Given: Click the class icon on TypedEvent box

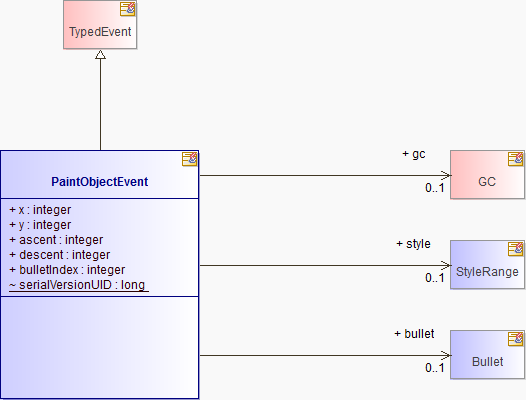Looking at the screenshot, I should pos(128,9).
